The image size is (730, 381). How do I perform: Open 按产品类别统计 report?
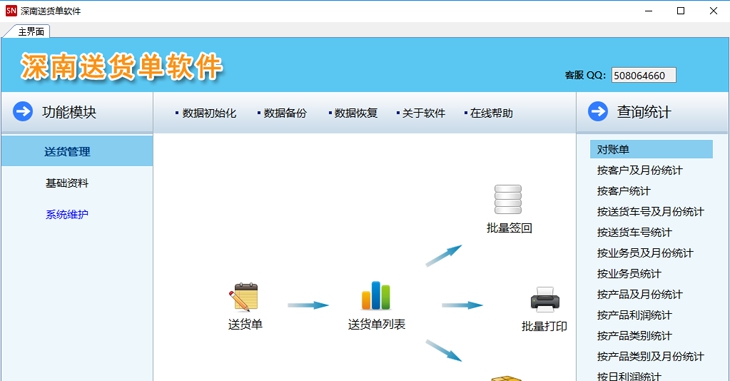coord(634,336)
